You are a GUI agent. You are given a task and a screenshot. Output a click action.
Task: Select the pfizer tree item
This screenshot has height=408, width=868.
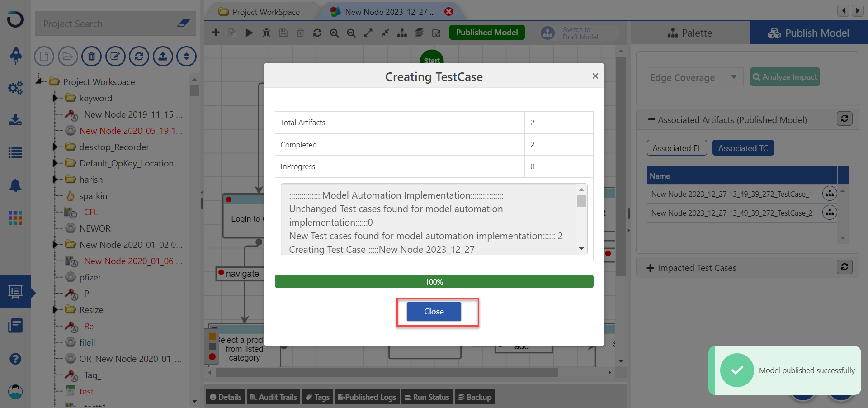pyautogui.click(x=90, y=277)
